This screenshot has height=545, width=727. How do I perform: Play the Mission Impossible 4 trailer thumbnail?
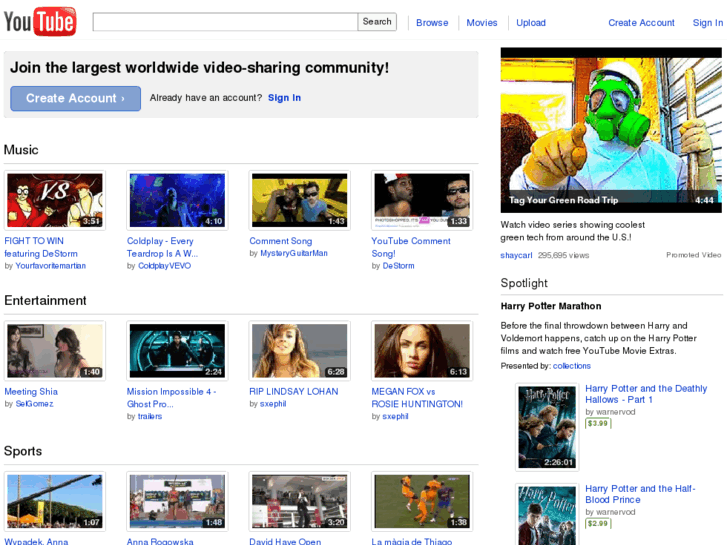coord(177,351)
